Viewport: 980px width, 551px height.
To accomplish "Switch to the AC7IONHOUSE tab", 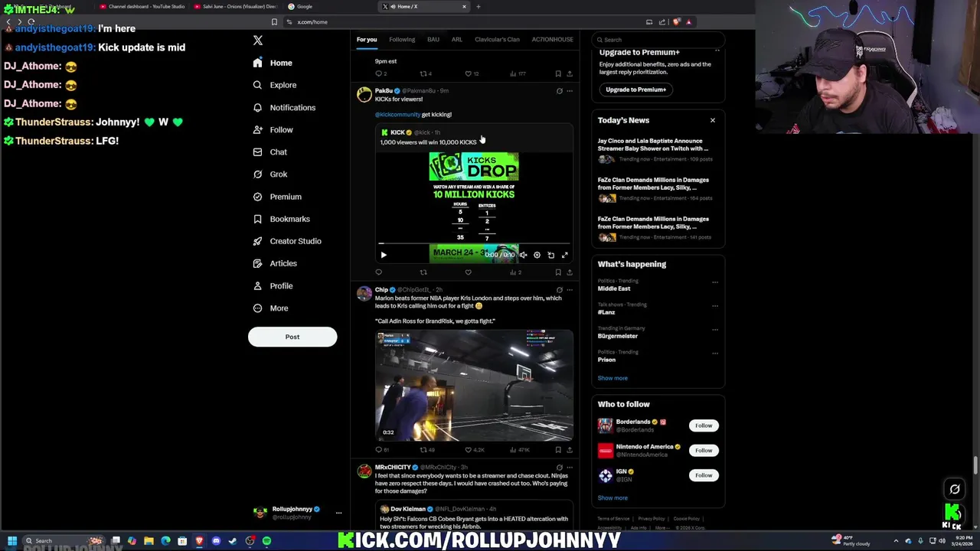I will coord(553,40).
